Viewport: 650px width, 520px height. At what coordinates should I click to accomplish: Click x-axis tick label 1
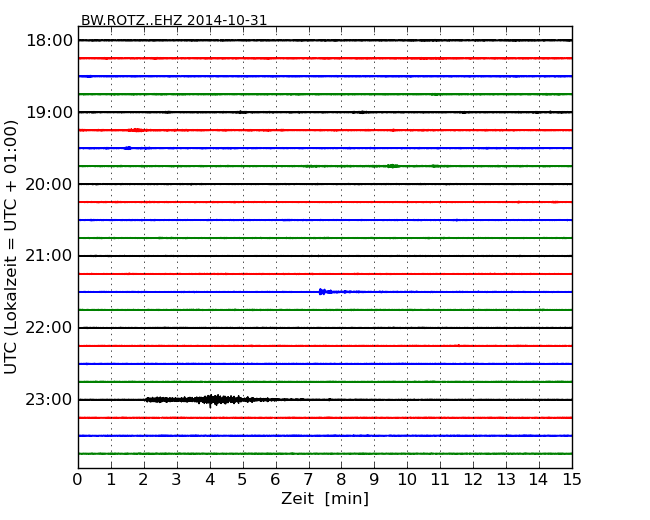click(111, 480)
